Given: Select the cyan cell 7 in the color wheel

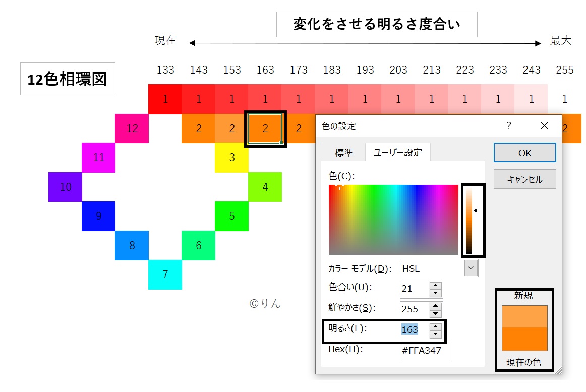Looking at the screenshot, I should click(165, 275).
